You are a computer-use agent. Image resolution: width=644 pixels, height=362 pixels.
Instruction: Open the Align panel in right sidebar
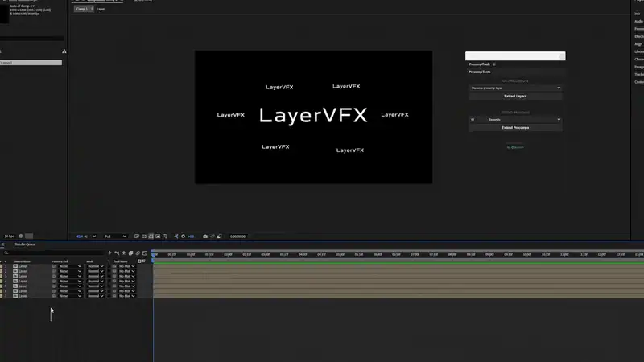[x=638, y=44]
